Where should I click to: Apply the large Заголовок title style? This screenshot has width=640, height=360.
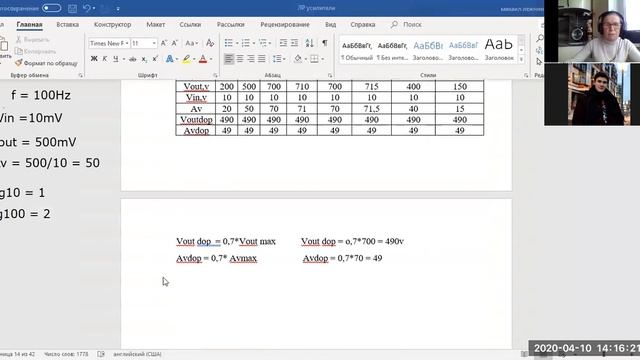pos(499,50)
